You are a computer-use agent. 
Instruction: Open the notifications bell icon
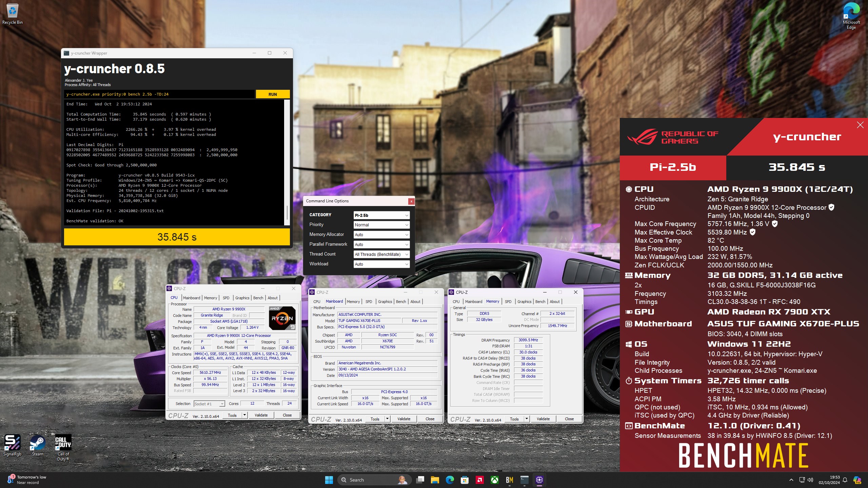click(845, 480)
